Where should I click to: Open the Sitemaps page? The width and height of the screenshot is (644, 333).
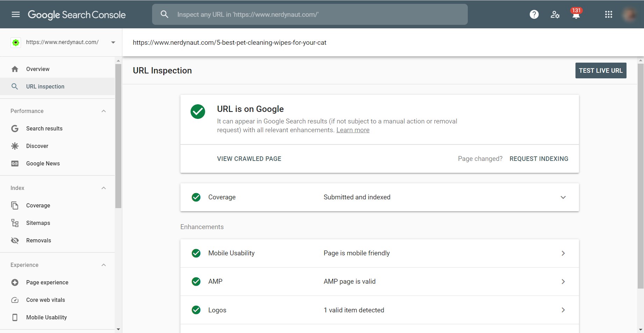point(57,223)
